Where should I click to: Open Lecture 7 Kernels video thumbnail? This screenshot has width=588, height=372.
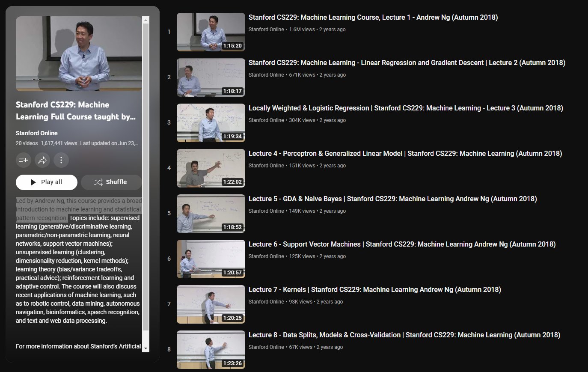tap(211, 304)
